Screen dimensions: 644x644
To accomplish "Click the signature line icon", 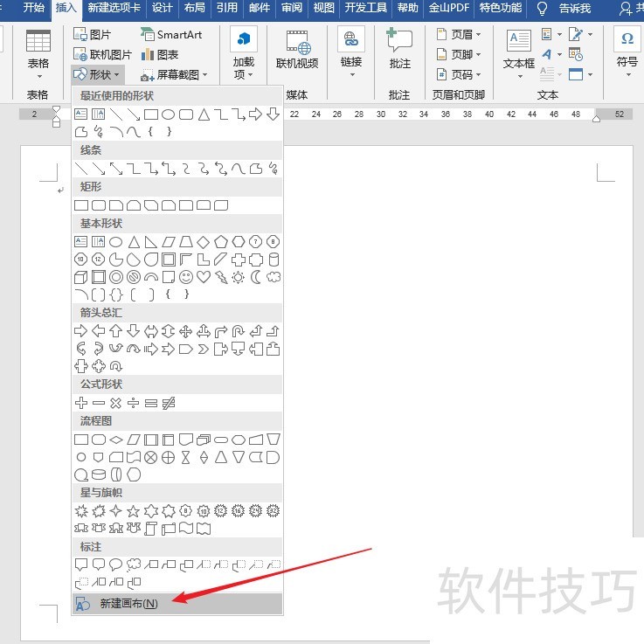I will [580, 34].
